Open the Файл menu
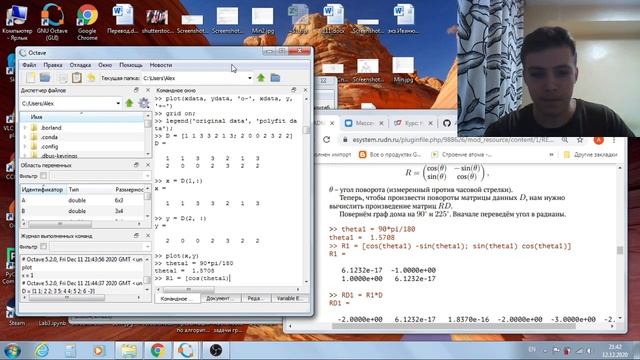The width and height of the screenshot is (640, 360). 29,65
